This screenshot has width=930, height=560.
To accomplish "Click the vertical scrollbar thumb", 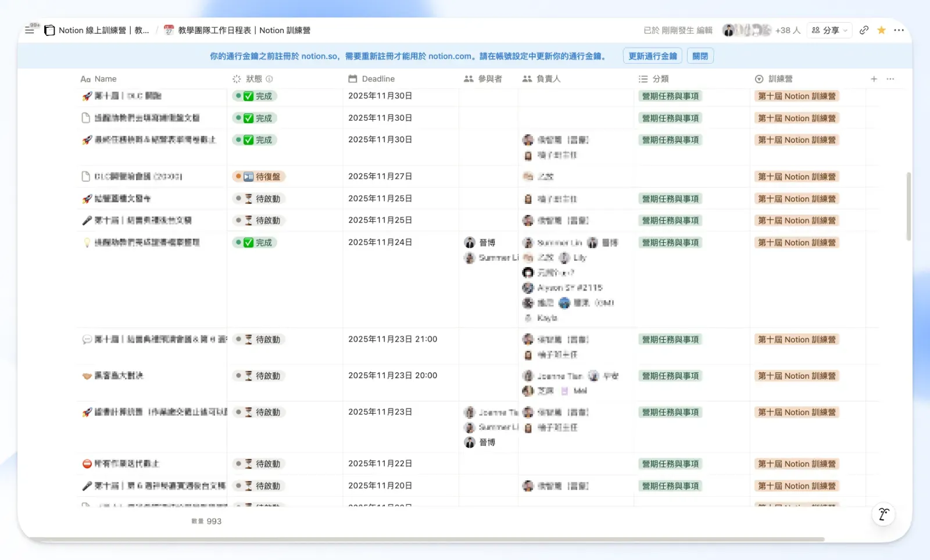I will coord(908,206).
